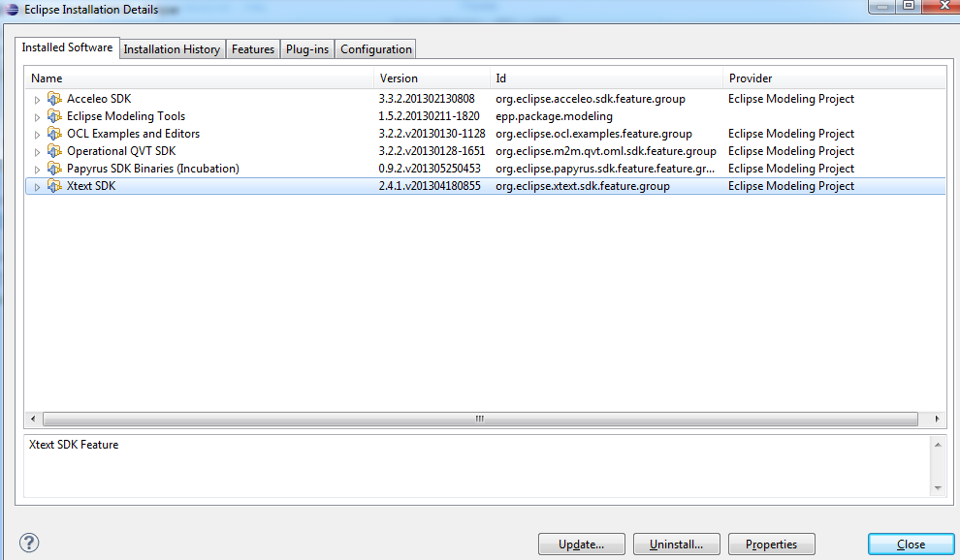
Task: Open Properties for selected software
Action: (772, 544)
